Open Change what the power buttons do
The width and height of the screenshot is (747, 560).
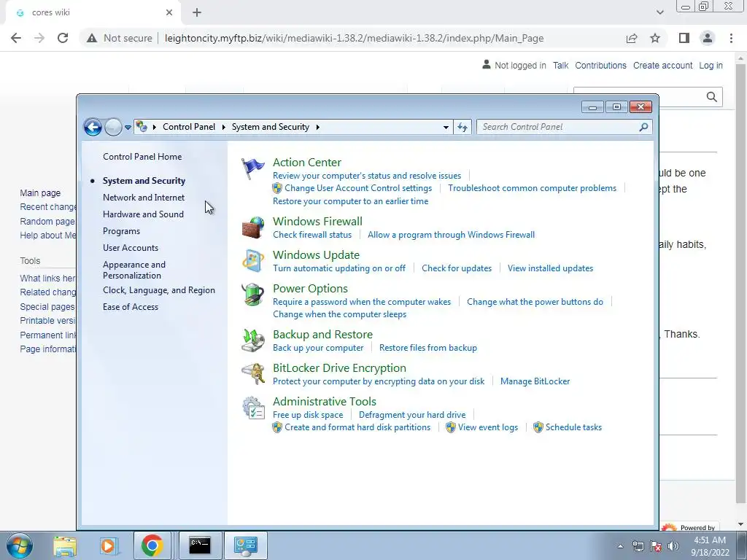[x=535, y=302]
